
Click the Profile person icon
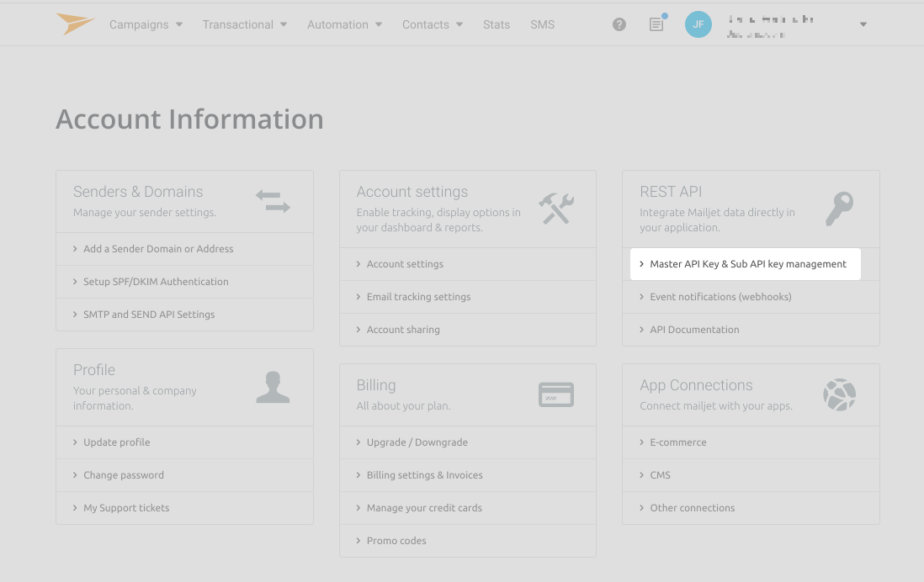(x=273, y=386)
